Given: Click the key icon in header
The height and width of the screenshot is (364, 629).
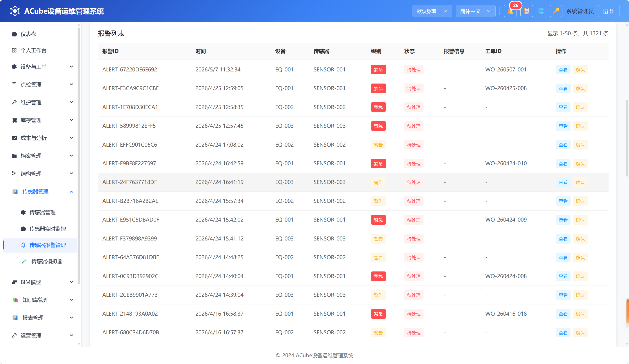Looking at the screenshot, I should coord(556,11).
